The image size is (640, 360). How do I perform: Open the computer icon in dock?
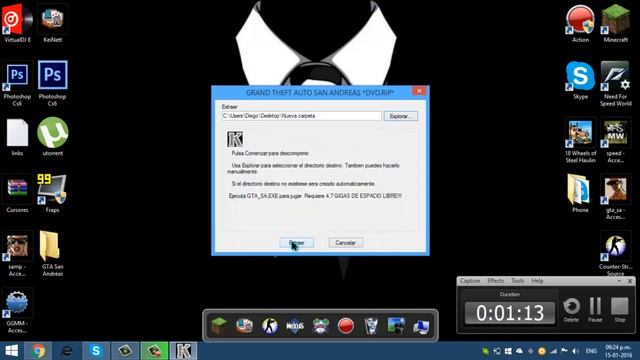421,326
